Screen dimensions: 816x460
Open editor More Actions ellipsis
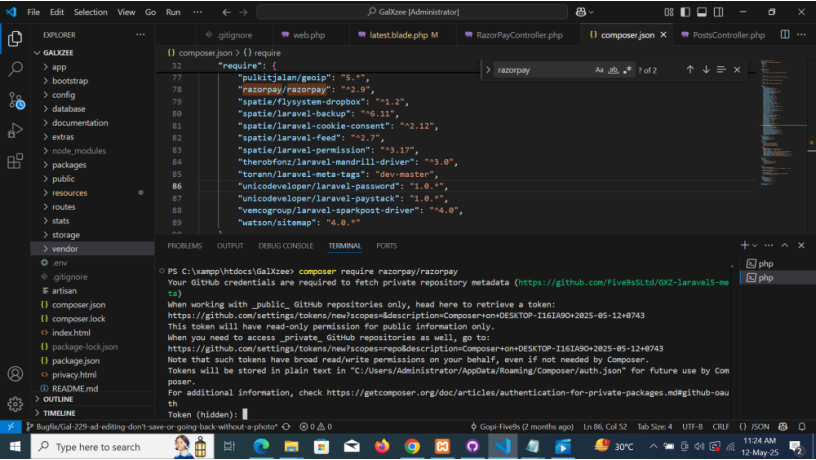pyautogui.click(x=801, y=34)
